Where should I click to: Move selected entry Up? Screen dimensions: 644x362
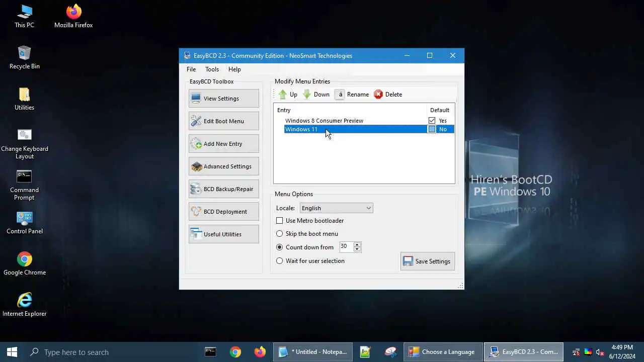[x=288, y=95]
